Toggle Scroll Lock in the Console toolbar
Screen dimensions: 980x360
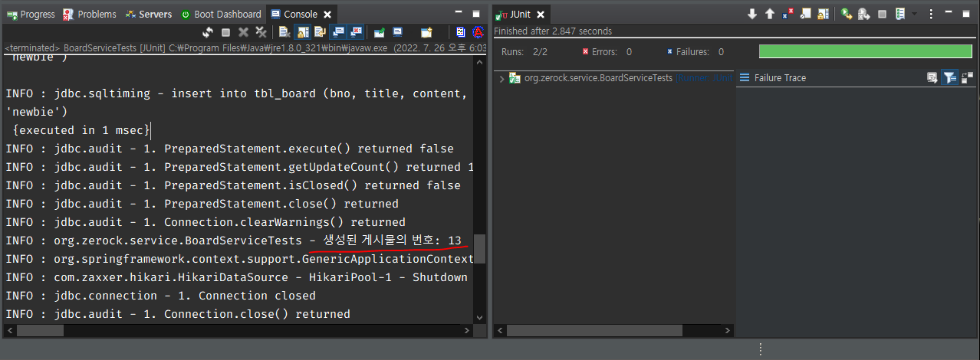click(302, 32)
